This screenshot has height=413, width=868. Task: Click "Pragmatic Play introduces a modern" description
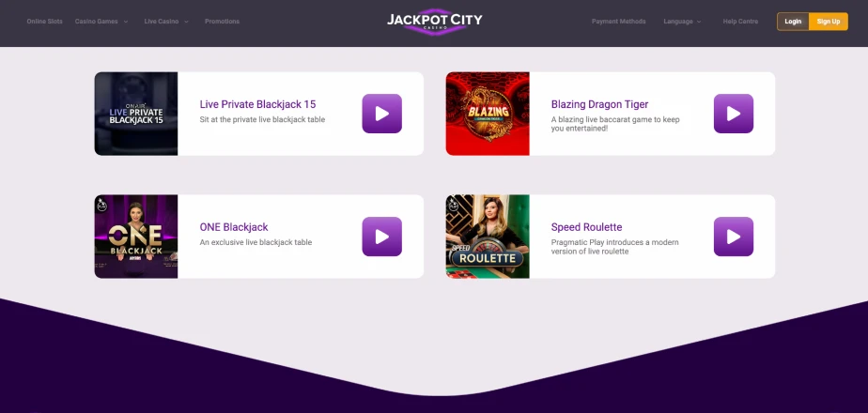(x=614, y=247)
